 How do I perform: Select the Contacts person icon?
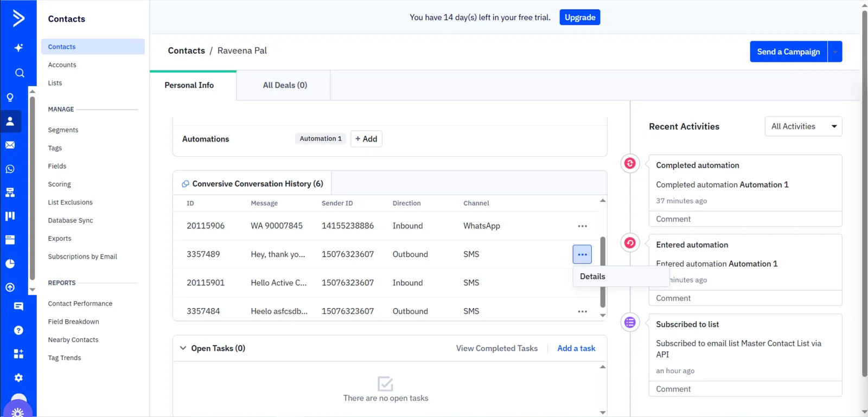coord(10,121)
